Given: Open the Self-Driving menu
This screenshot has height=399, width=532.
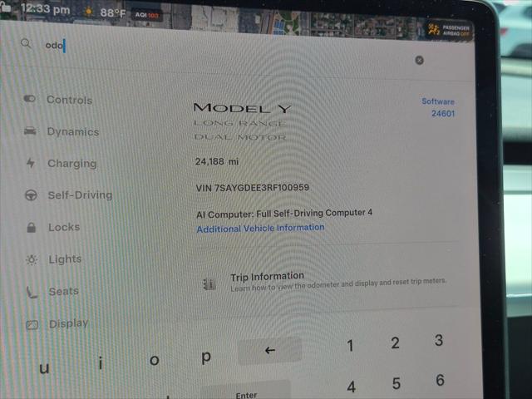Looking at the screenshot, I should 80,195.
